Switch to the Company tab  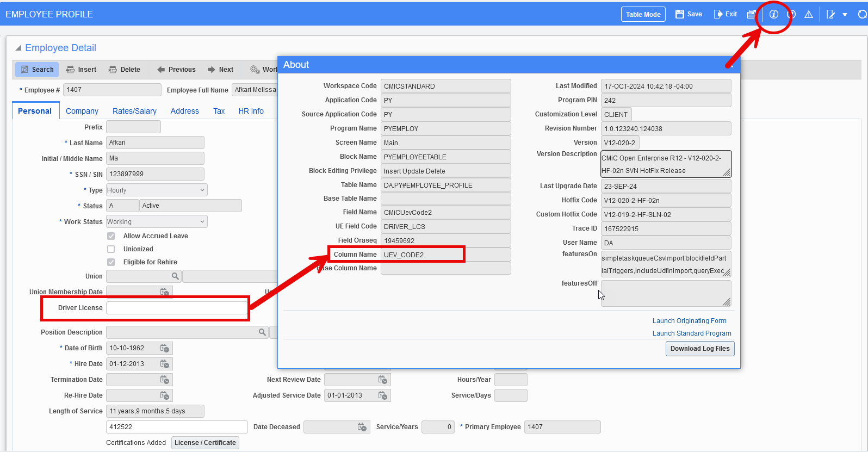(82, 111)
